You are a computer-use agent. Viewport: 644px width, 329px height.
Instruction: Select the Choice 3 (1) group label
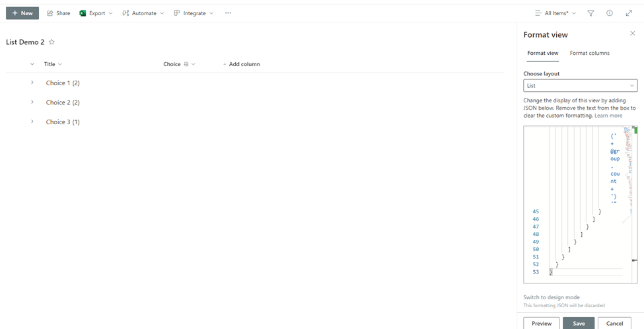[63, 122]
